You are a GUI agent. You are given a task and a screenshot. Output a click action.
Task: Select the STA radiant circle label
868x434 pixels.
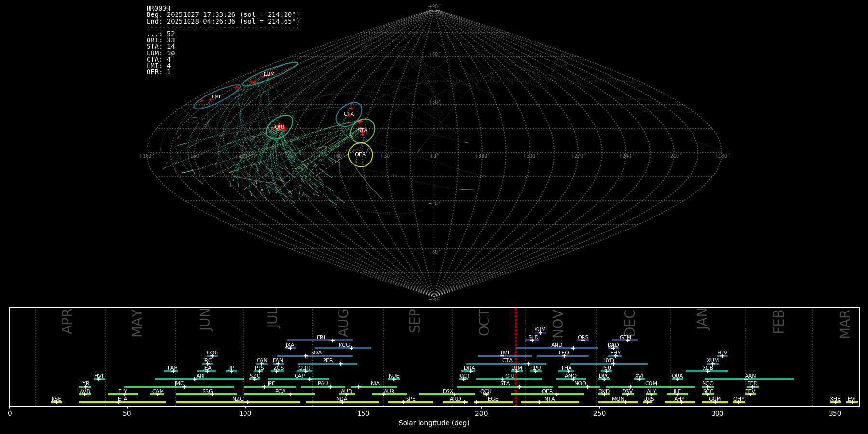[x=363, y=131]
